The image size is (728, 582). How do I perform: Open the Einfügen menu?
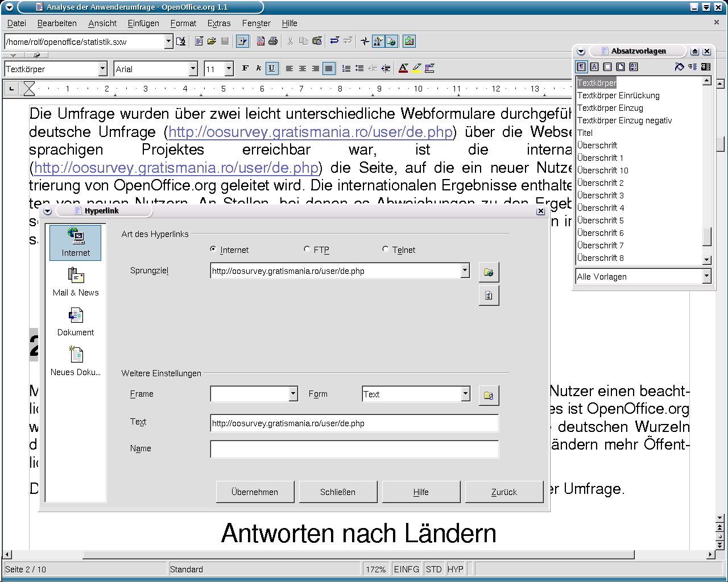(x=143, y=23)
